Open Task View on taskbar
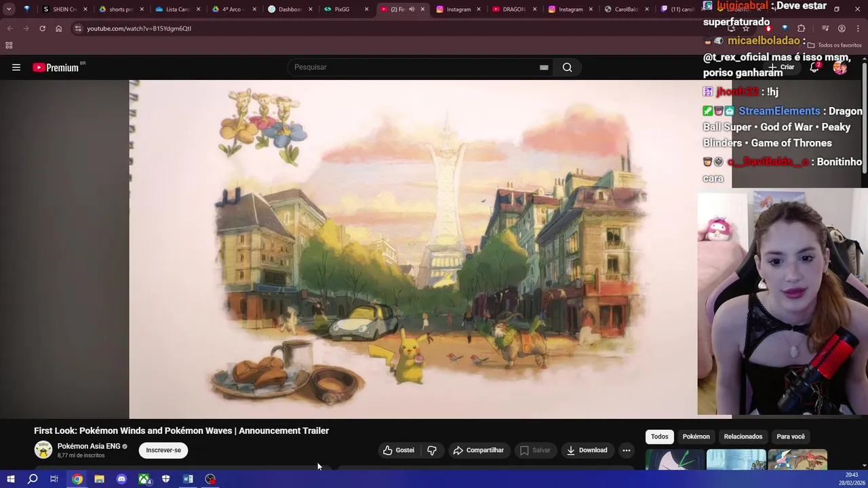The image size is (868, 488). pos(54,479)
